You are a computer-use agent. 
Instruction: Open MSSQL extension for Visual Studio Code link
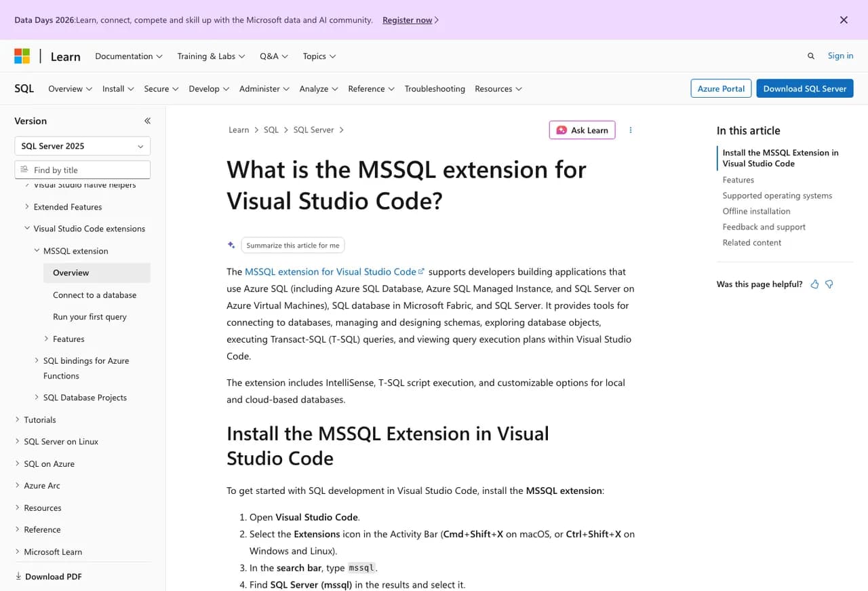click(334, 271)
